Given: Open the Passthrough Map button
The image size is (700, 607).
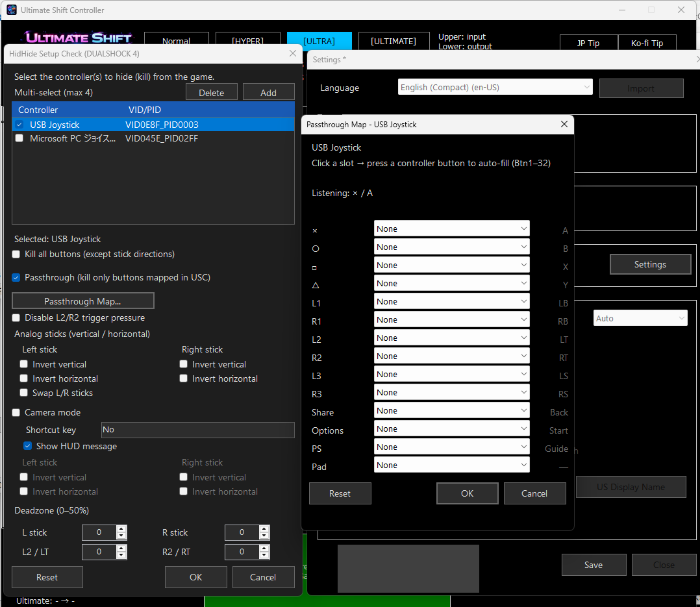Looking at the screenshot, I should (x=82, y=301).
